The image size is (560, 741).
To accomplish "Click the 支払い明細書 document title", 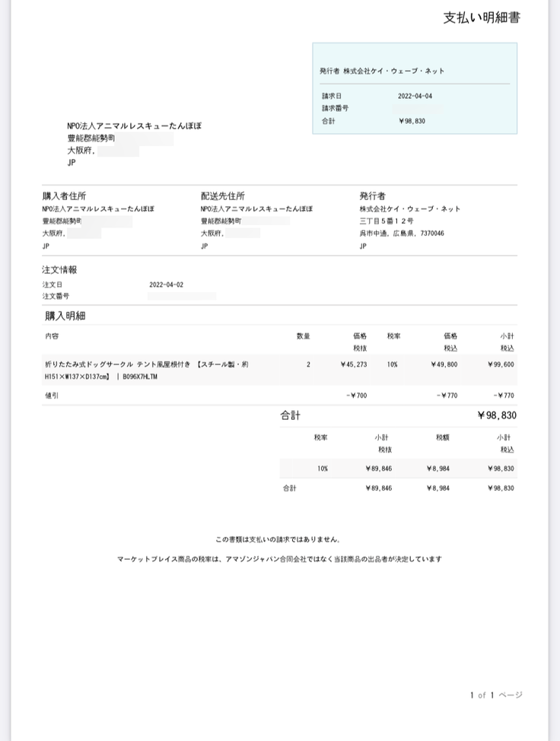I will click(x=481, y=18).
